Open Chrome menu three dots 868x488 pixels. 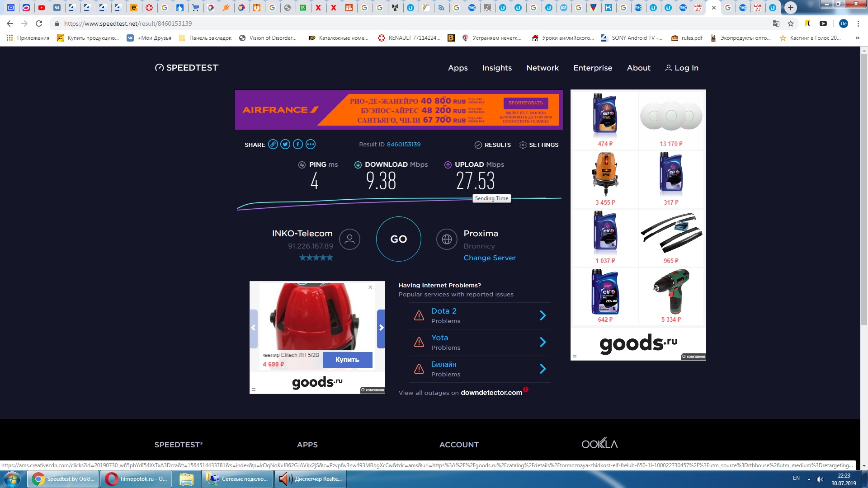858,23
